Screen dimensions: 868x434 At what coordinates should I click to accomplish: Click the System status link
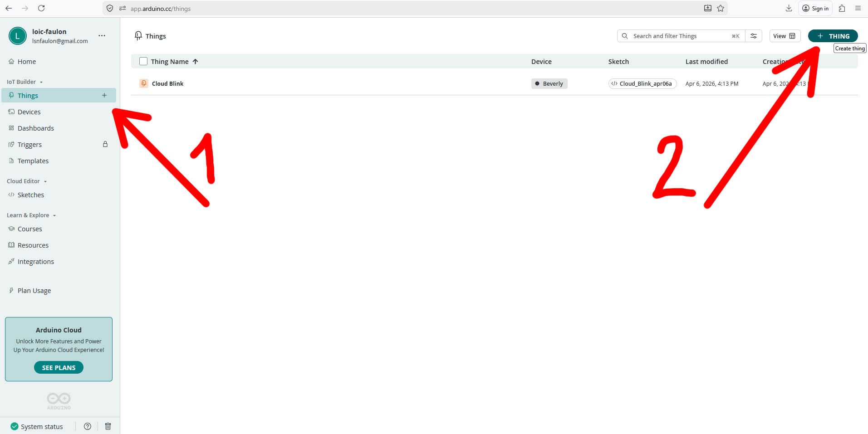37,426
